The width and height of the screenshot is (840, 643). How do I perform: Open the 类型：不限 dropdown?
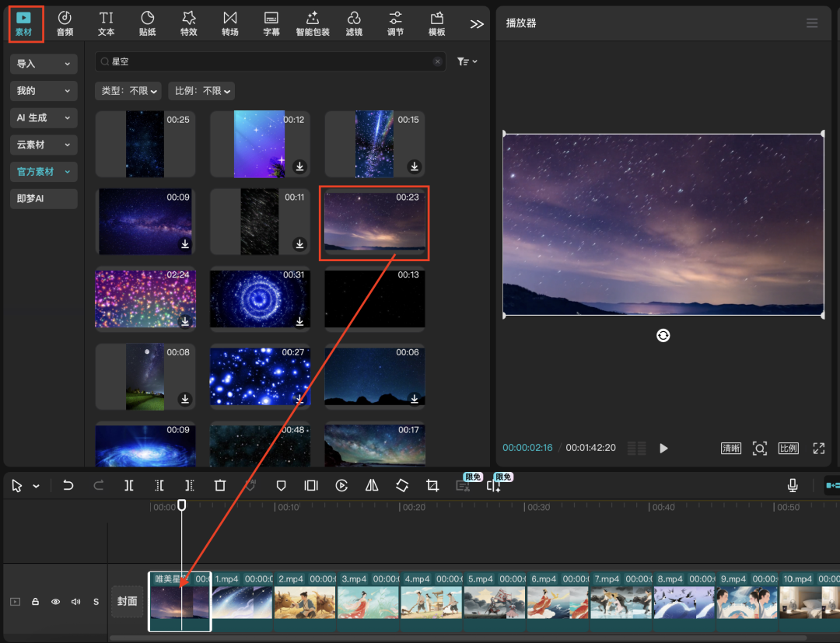(x=128, y=91)
